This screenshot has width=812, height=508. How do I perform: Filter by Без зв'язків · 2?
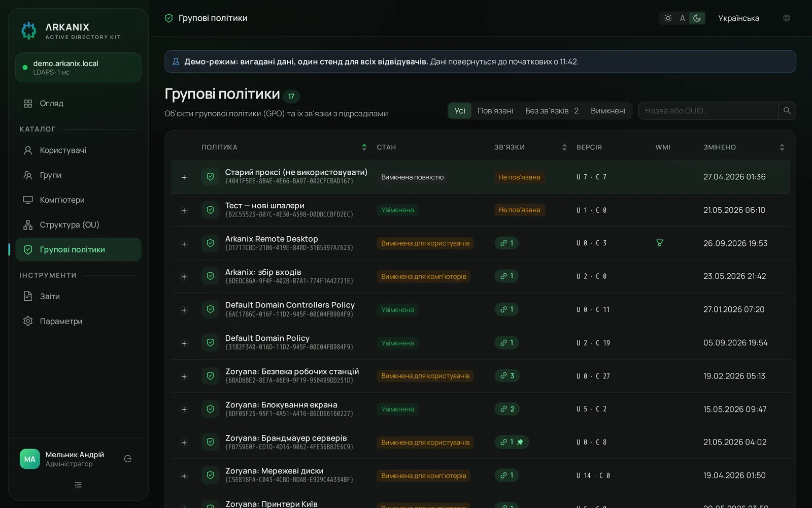552,111
